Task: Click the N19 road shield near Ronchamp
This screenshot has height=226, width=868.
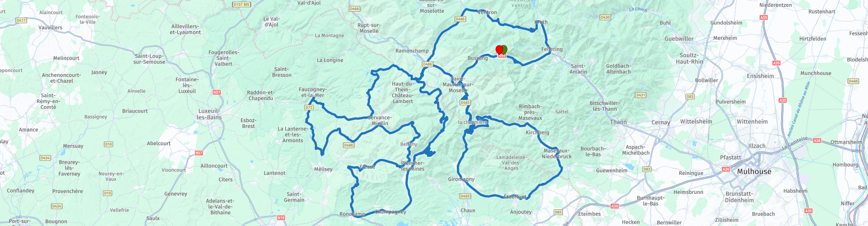Action: click(x=281, y=218)
